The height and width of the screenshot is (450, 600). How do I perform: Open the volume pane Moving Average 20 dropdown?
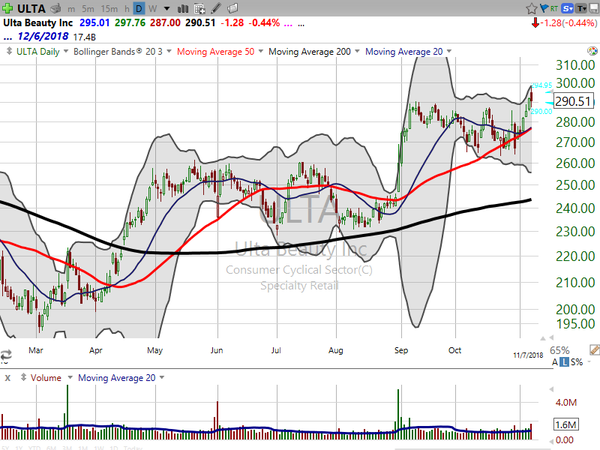(x=161, y=378)
